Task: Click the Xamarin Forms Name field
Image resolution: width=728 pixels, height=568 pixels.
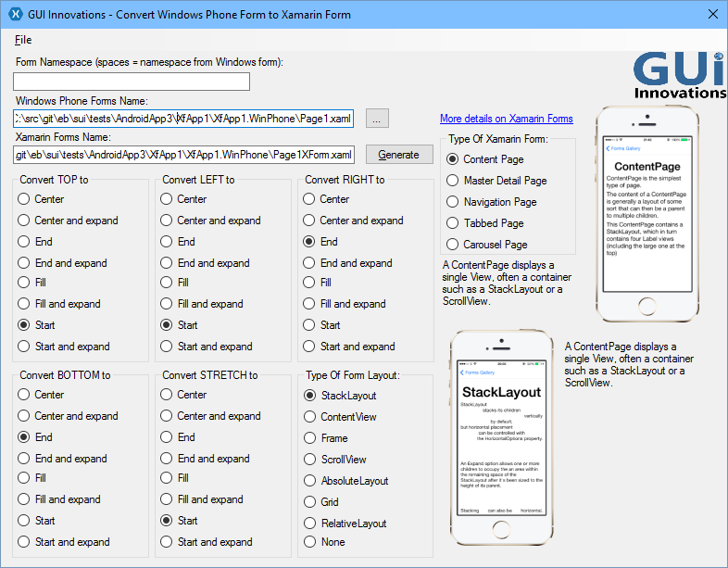Action: [183, 154]
